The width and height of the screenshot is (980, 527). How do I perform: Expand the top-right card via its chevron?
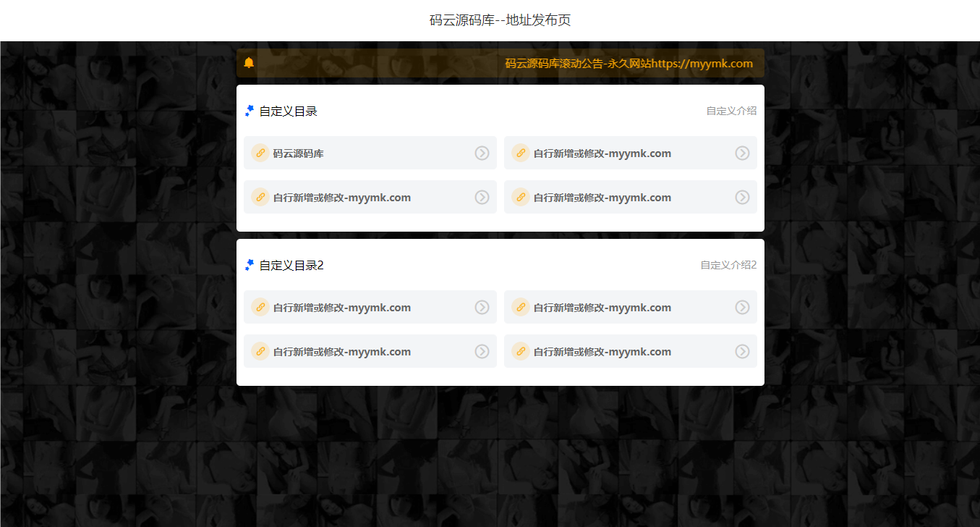[x=742, y=153]
